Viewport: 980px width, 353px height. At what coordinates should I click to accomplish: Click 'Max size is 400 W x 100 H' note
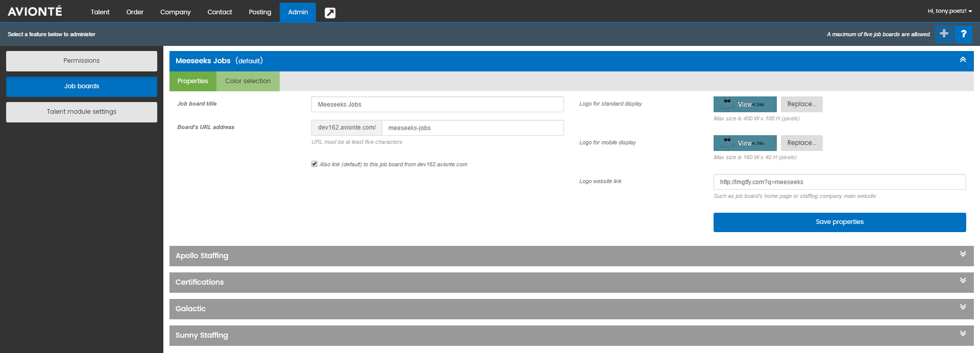756,118
